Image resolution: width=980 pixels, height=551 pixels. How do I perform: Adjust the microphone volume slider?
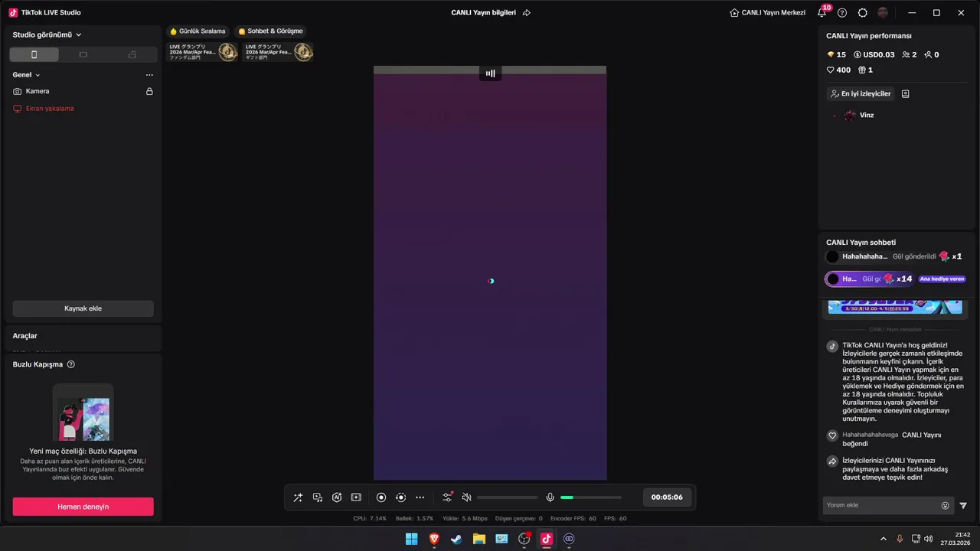591,497
